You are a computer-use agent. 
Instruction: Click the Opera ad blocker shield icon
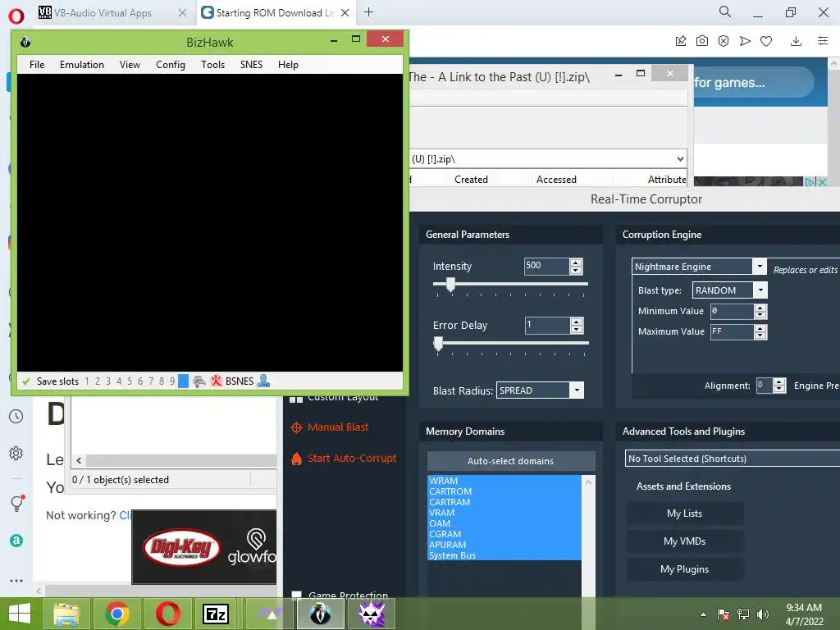coord(724,41)
